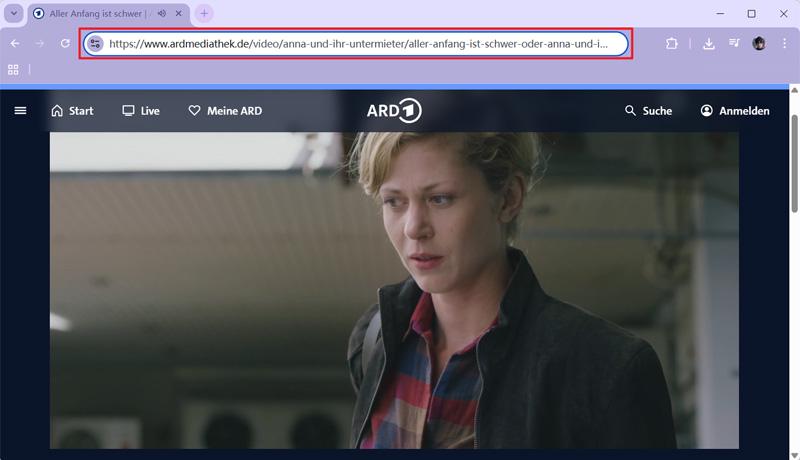This screenshot has width=800, height=460.
Task: View site information icon in address bar
Action: [x=95, y=44]
